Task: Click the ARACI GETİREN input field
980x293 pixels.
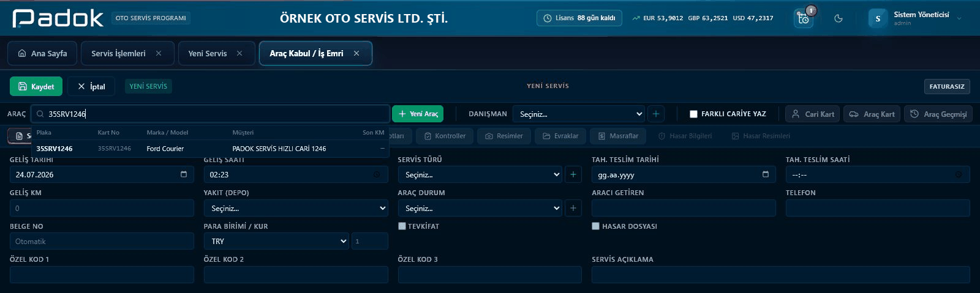Action: point(684,208)
